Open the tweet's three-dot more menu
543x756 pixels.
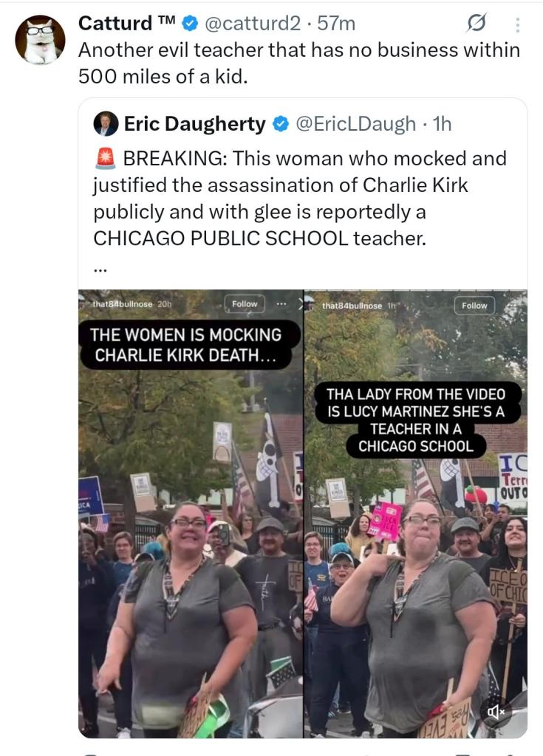[517, 24]
